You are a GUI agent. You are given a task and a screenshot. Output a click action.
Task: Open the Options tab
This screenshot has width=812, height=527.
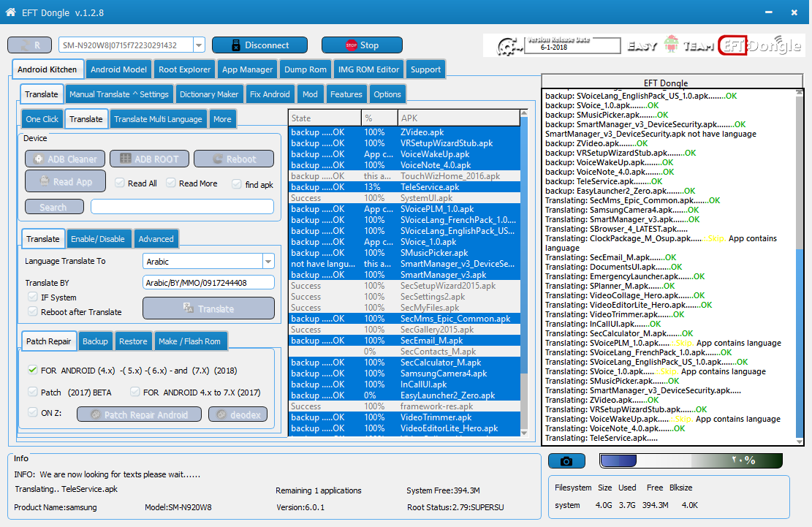click(387, 94)
